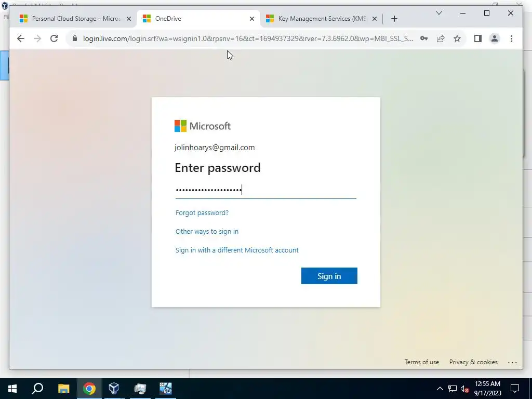Click jolinhoarys@gmail.com account text
532x399 pixels.
215,148
